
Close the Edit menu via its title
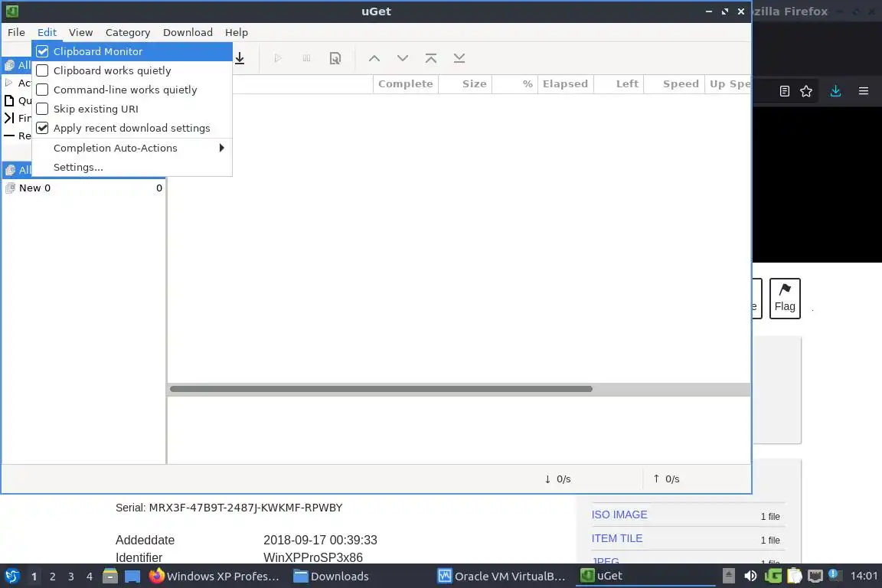pyautogui.click(x=47, y=33)
